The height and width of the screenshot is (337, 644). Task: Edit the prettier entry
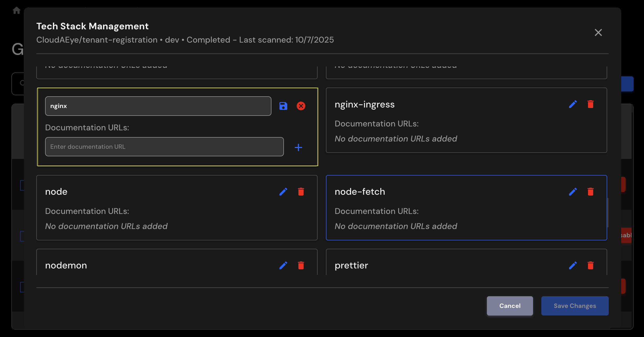click(573, 265)
